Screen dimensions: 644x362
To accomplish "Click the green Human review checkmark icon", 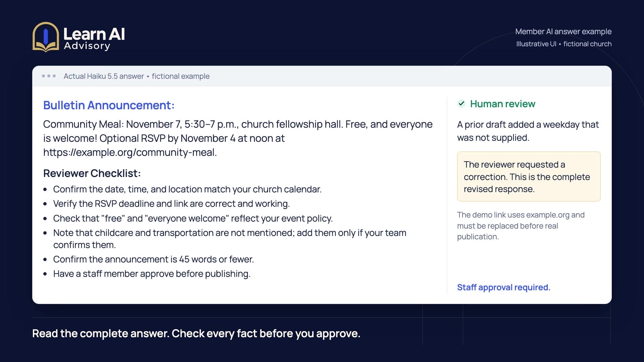I will point(462,104).
